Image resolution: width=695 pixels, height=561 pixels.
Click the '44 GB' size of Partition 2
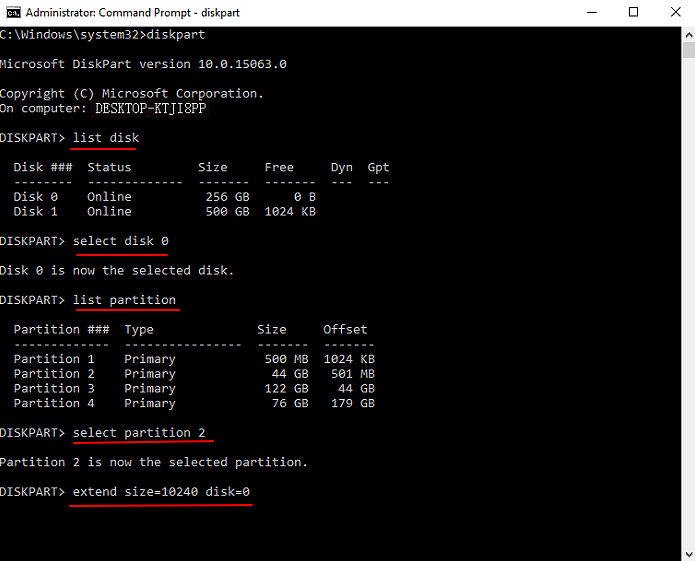coord(290,374)
